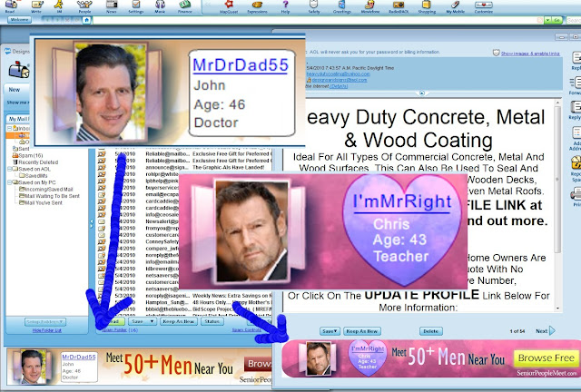
Task: Click Keep As New in mail list
Action: [x=178, y=321]
